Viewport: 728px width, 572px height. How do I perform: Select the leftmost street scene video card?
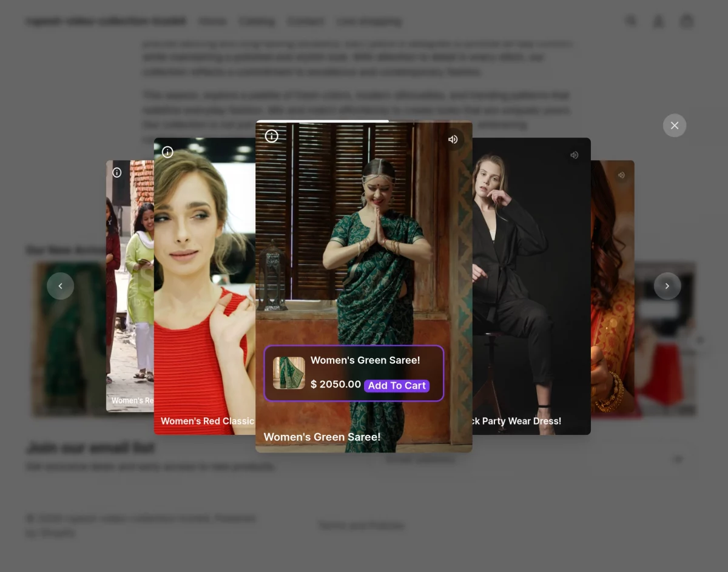130,286
